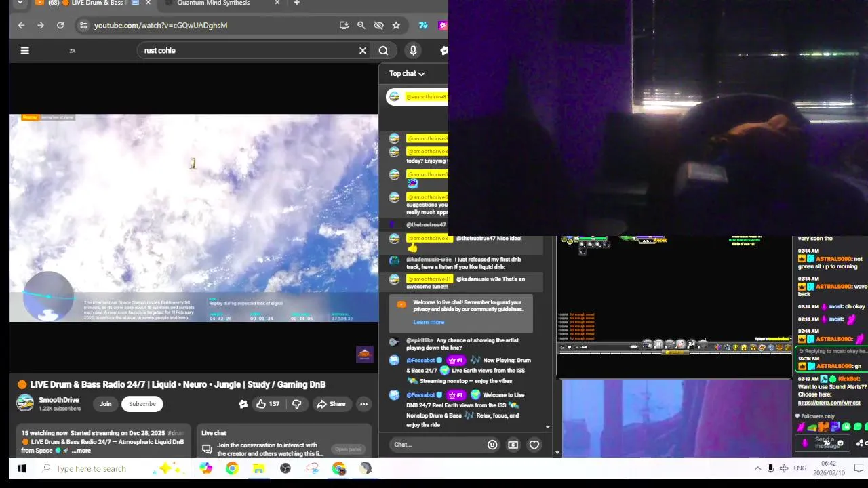This screenshot has height=488, width=868.
Task: Click the Join membership button
Action: [105, 404]
